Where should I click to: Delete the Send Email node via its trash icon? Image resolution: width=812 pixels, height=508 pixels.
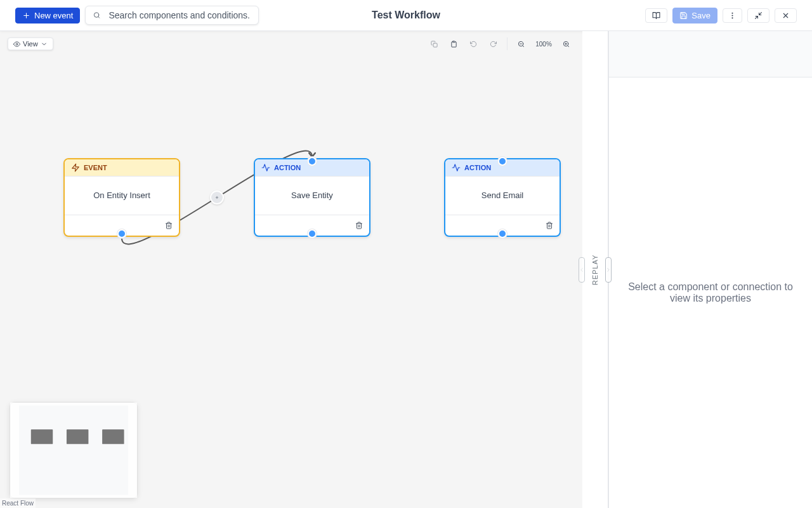549,225
